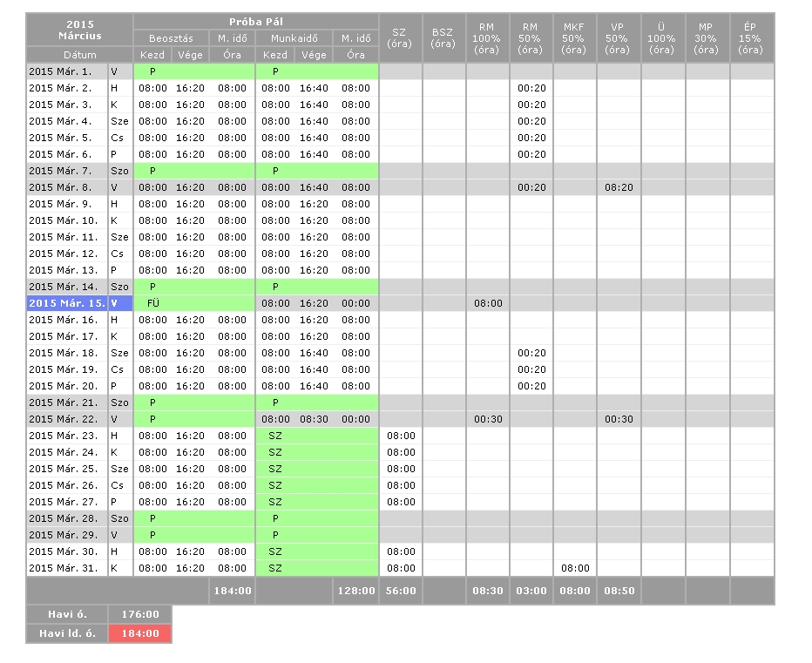Image resolution: width=812 pixels, height=663 pixels.
Task: Select the "Próba Pál" employee name header
Action: 255,21
